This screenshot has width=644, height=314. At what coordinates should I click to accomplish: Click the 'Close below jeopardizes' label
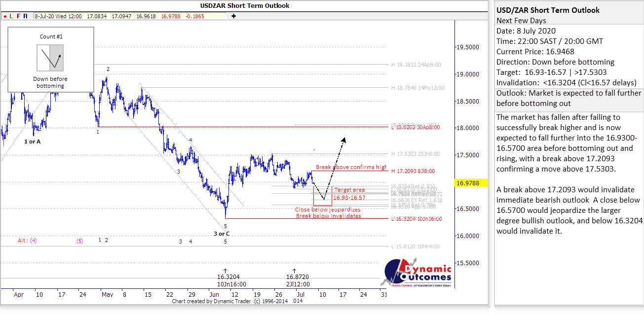[x=328, y=209]
